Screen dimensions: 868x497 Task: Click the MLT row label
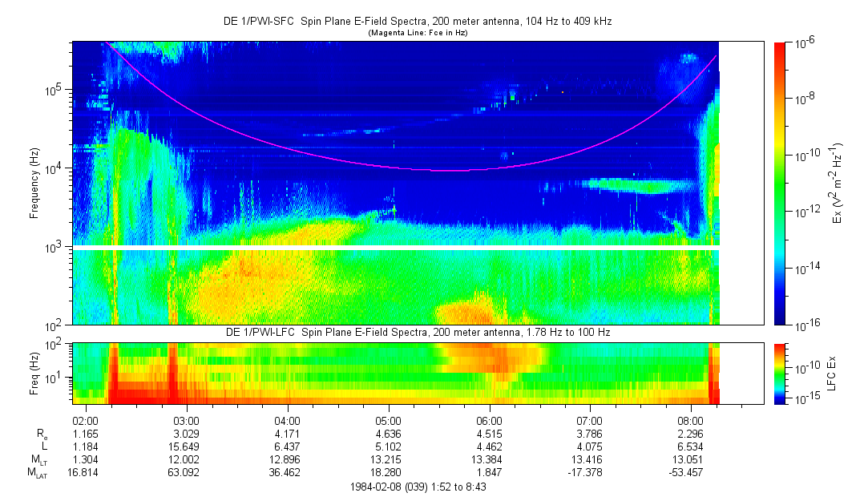(x=39, y=460)
